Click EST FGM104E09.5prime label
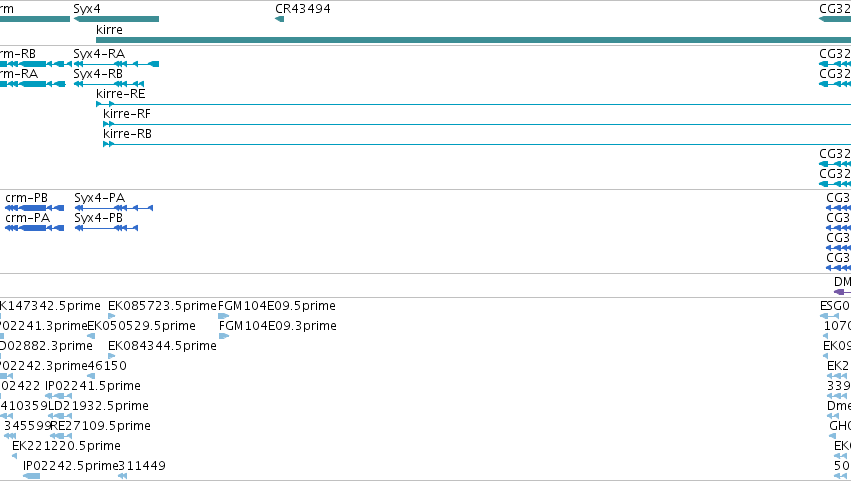 pos(277,306)
